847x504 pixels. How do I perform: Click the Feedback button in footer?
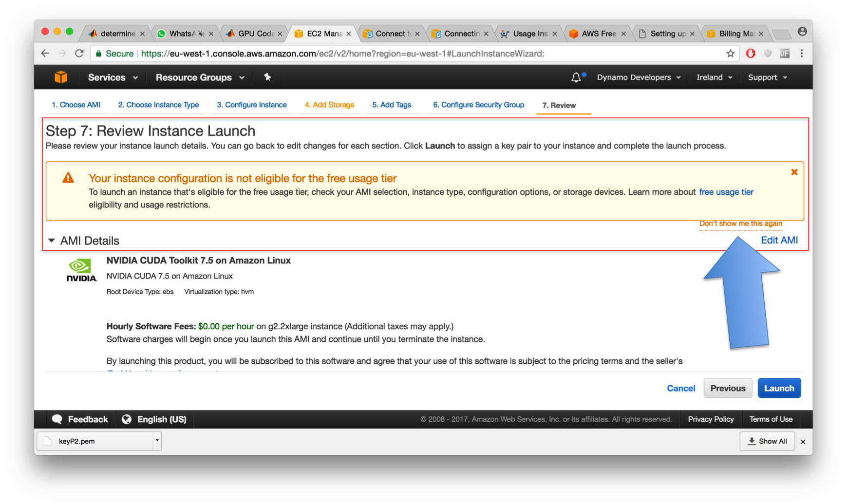[80, 419]
